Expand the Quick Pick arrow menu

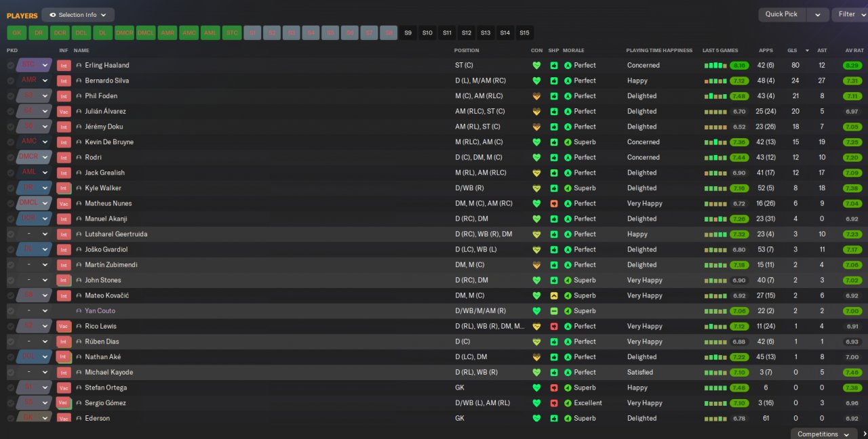pyautogui.click(x=818, y=14)
